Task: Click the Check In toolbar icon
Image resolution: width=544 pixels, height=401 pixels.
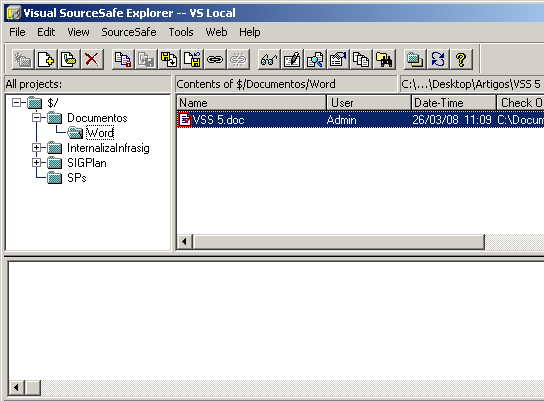Action: coord(169,59)
